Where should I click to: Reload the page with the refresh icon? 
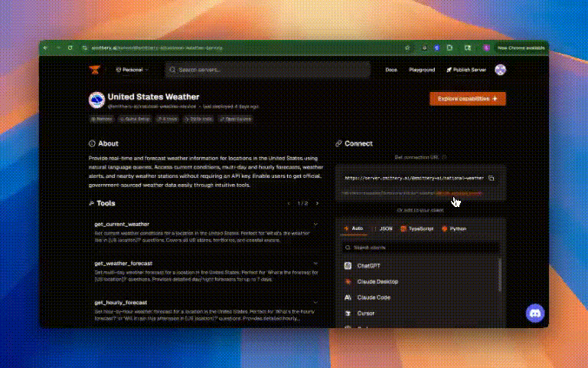click(70, 48)
